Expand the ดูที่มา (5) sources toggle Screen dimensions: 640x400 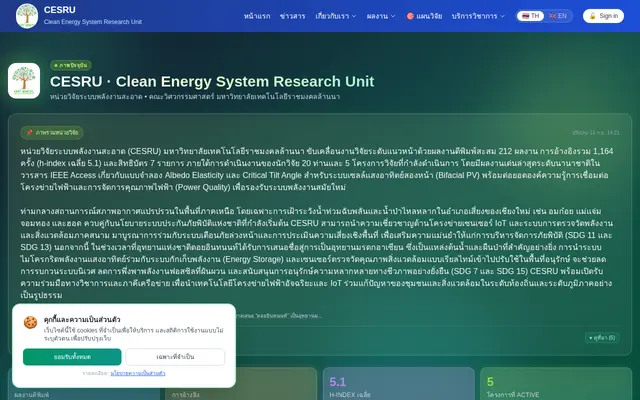click(x=602, y=338)
